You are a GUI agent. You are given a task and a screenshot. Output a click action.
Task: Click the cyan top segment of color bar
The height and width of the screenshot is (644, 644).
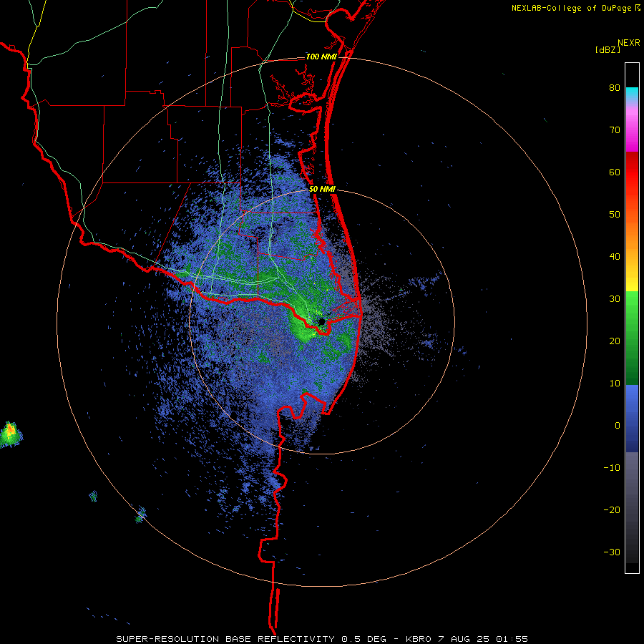point(632,93)
